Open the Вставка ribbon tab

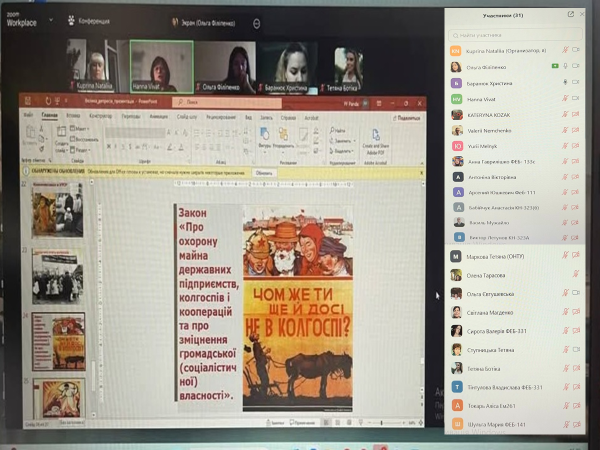coord(74,116)
